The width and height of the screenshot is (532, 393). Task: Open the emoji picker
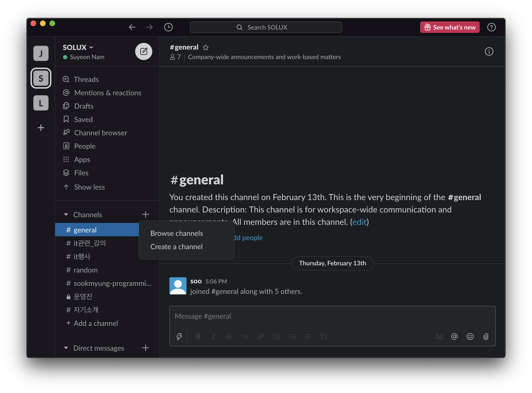pyautogui.click(x=470, y=336)
